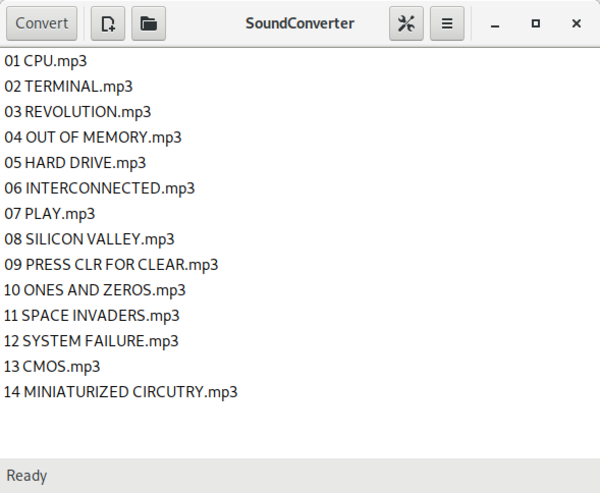Highlight 03 REVOLUTION.mp3
This screenshot has height=493, width=600.
77,111
